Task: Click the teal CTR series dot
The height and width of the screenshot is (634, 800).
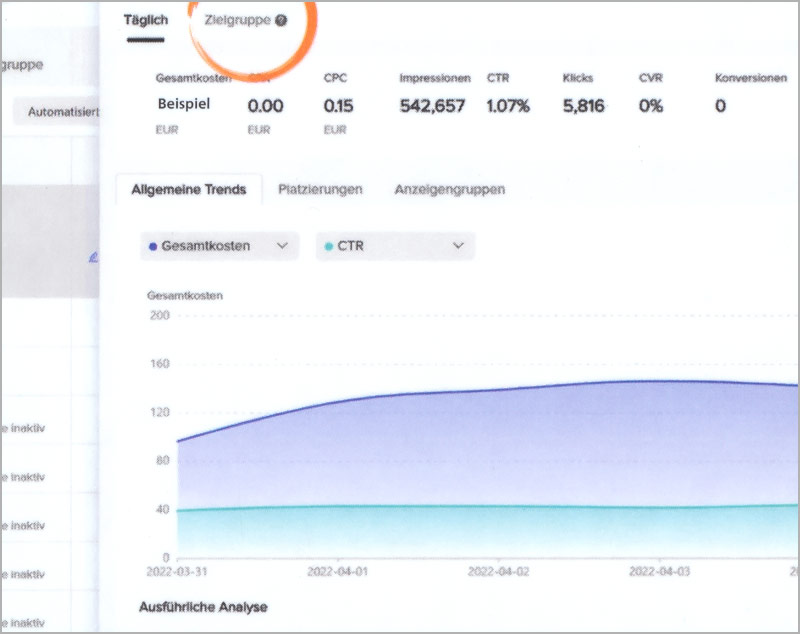Action: (x=329, y=247)
